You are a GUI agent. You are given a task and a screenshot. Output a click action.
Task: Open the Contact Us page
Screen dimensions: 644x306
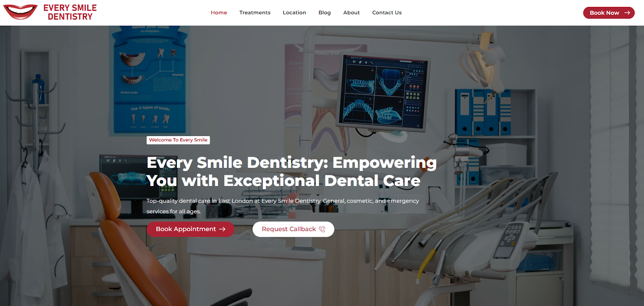(x=387, y=12)
